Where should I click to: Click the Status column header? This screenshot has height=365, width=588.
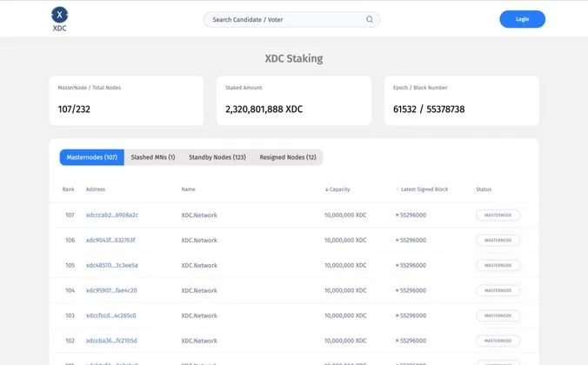click(x=484, y=189)
